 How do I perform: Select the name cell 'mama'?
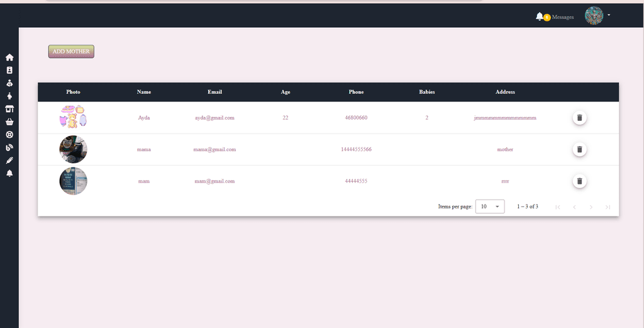144,149
